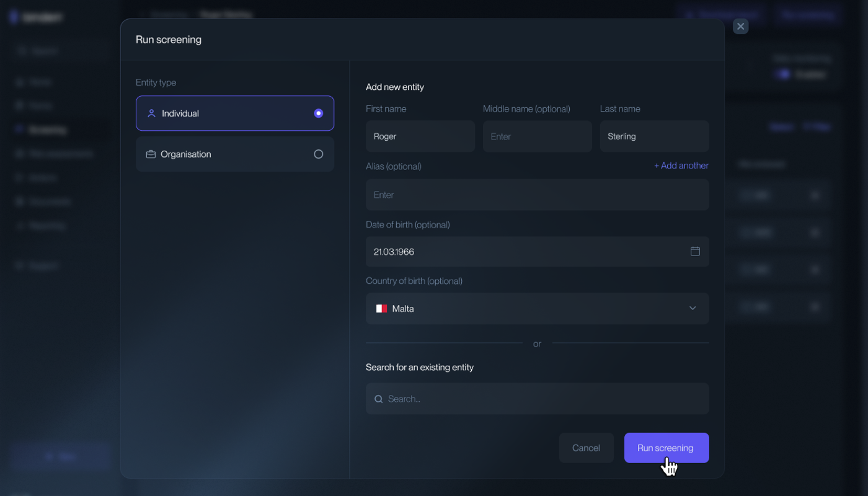Screen dimensions: 868x496
Task: Close the Run screening dialog with the X
Action: click(740, 26)
